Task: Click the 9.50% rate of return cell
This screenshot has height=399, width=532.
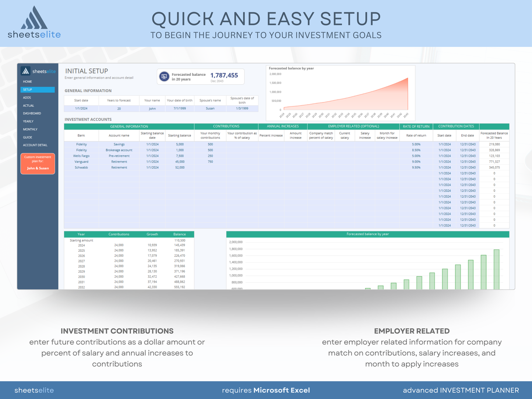Action: click(x=416, y=167)
